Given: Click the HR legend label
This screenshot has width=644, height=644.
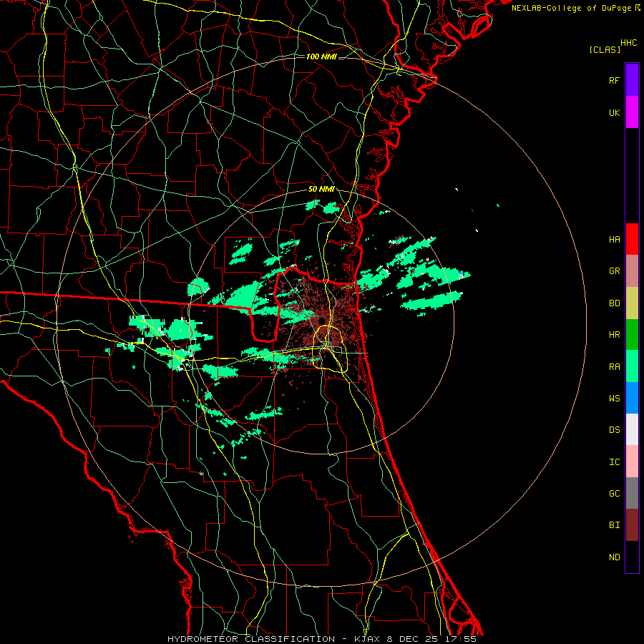Looking at the screenshot, I should [614, 335].
